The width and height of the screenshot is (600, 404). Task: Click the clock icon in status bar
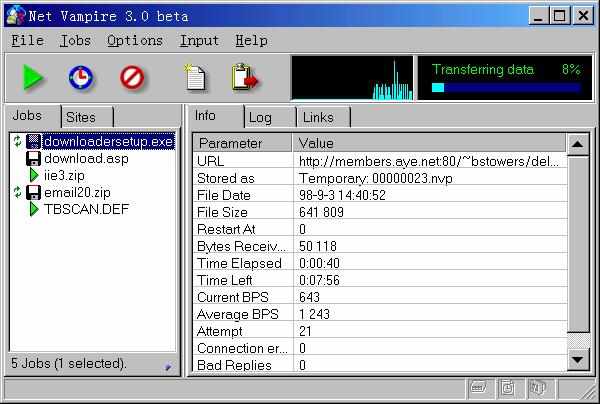507,388
